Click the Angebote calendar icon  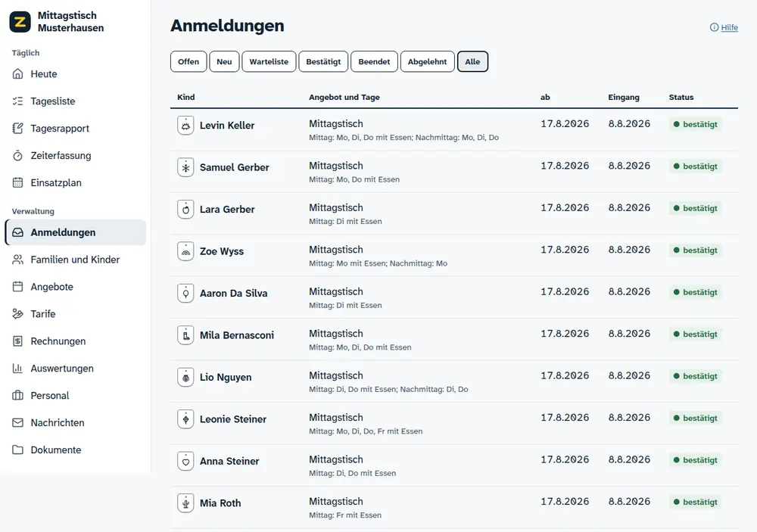[x=18, y=287]
